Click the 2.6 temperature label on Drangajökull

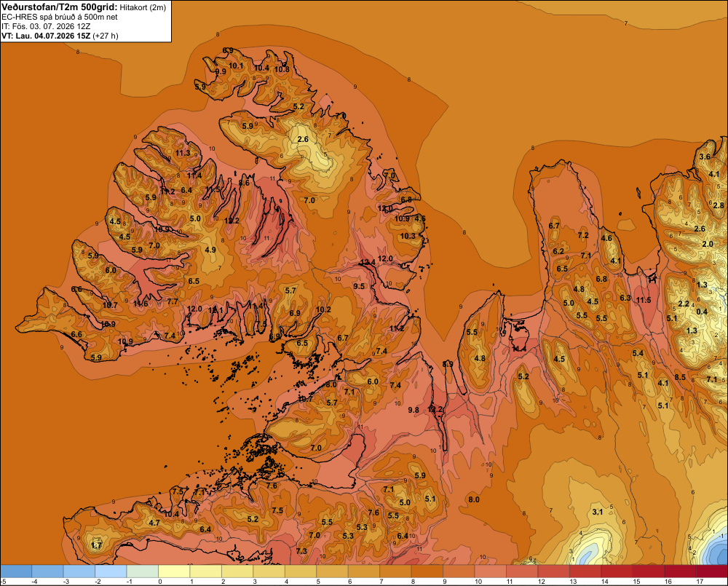pyautogui.click(x=303, y=139)
